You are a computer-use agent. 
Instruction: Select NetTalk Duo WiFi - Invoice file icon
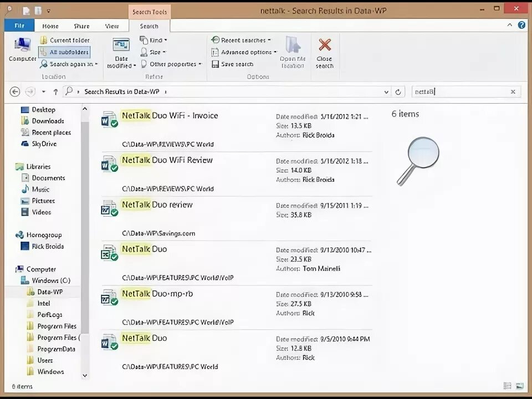click(x=110, y=119)
